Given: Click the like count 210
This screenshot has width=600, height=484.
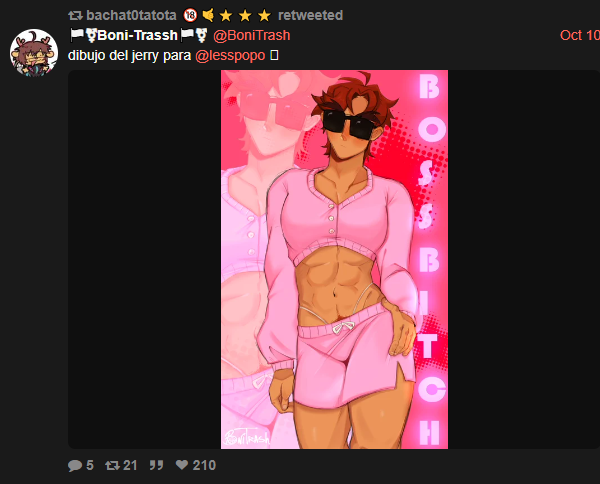Looking at the screenshot, I should 204,465.
